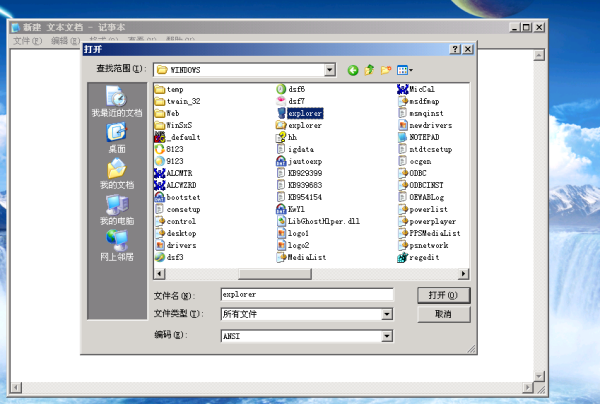Go up one folder level
Viewport: 600px width, 404px height.
click(369, 70)
